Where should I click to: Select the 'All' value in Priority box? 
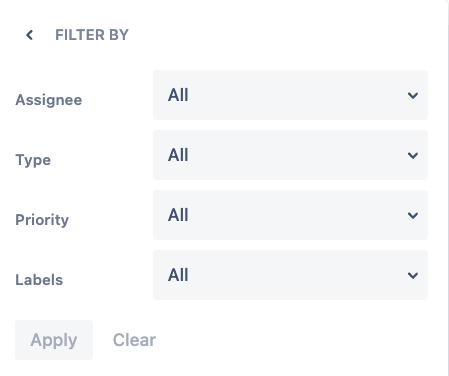pos(178,215)
